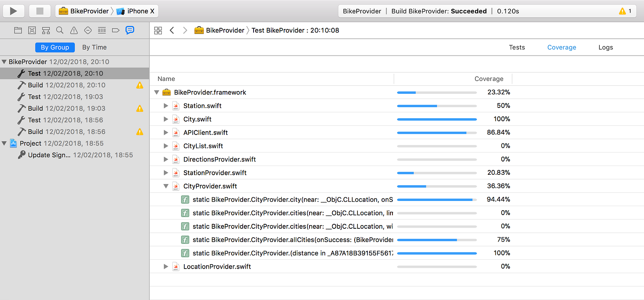
Task: Select Test 12/02/2018, 19:03 report
Action: 74,97
